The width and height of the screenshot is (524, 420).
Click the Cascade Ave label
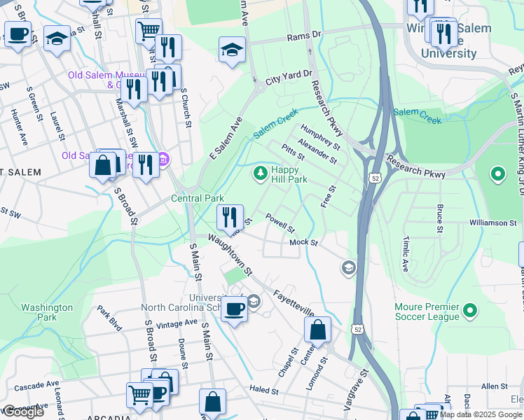36,386
